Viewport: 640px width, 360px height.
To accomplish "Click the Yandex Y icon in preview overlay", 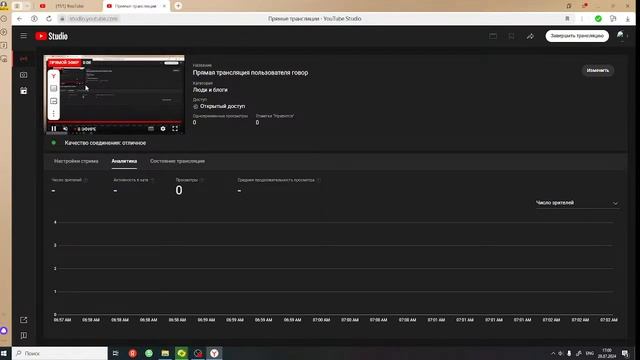I will tap(53, 76).
